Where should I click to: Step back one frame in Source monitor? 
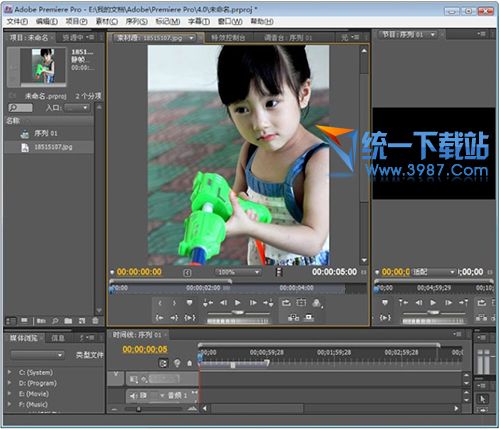(223, 303)
